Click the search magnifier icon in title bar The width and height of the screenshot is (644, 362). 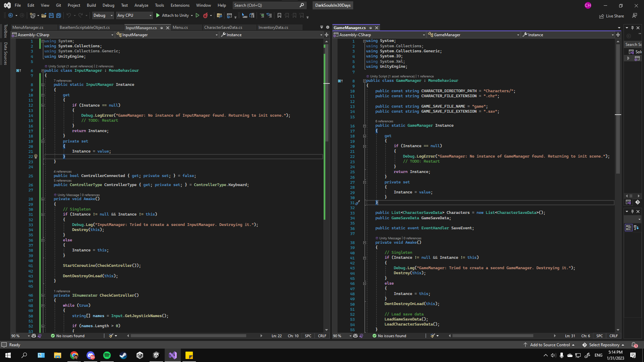click(x=302, y=5)
